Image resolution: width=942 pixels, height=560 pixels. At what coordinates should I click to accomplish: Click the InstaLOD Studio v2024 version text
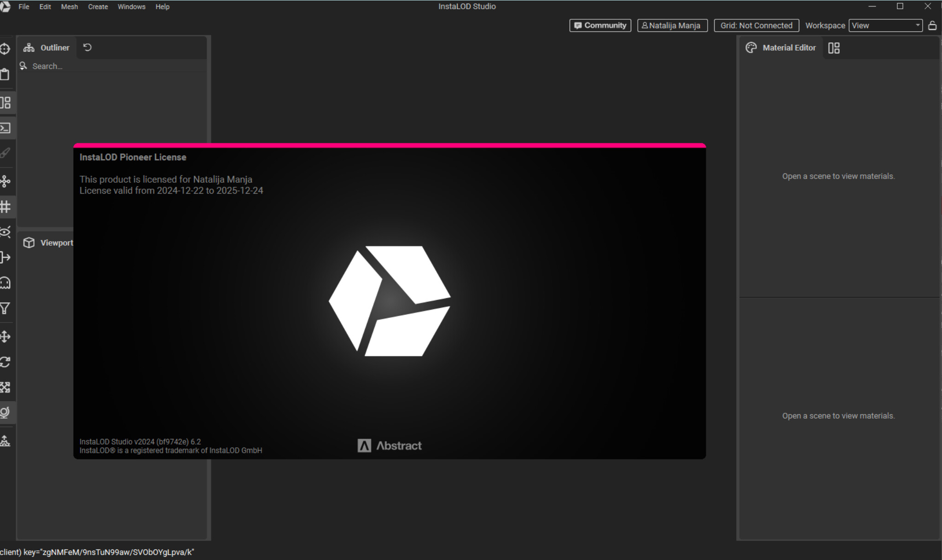(140, 441)
